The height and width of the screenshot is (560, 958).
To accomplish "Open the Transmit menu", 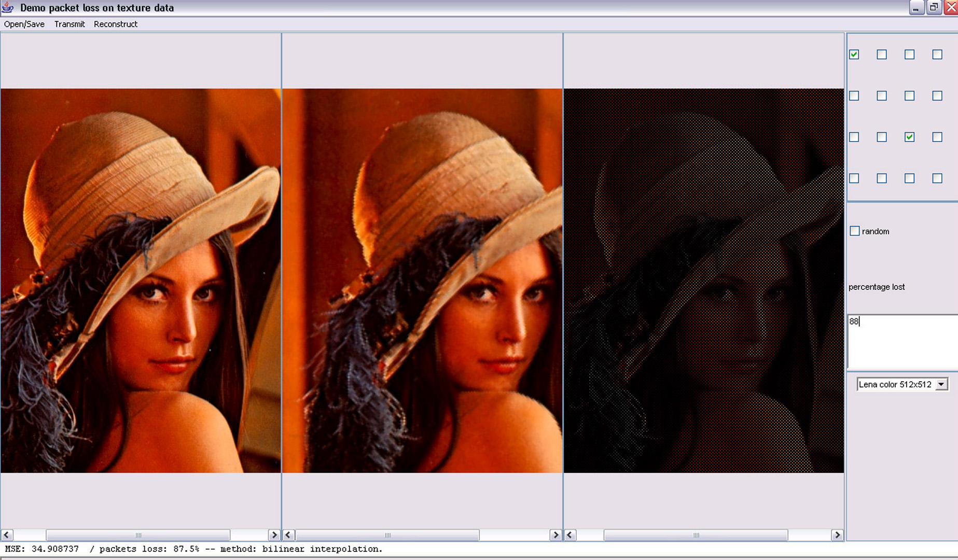I will [70, 24].
